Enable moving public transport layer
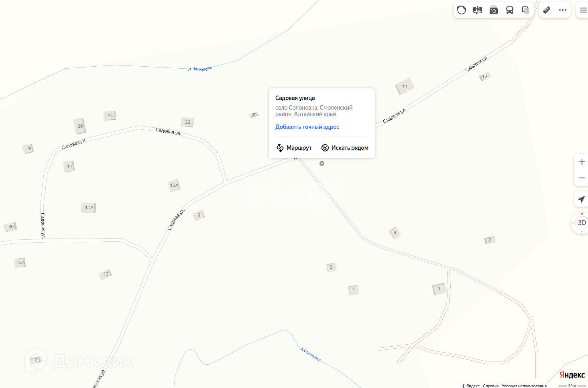 [x=510, y=10]
